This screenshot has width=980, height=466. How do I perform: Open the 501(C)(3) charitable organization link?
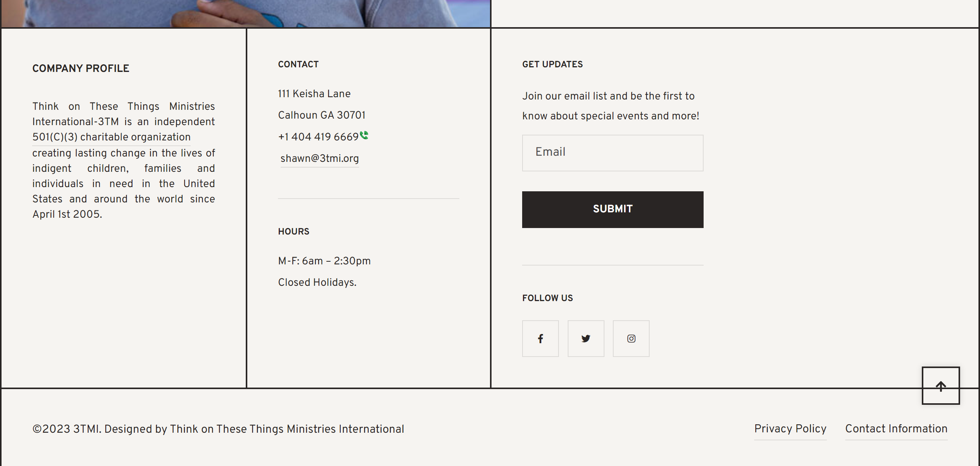[x=111, y=137]
